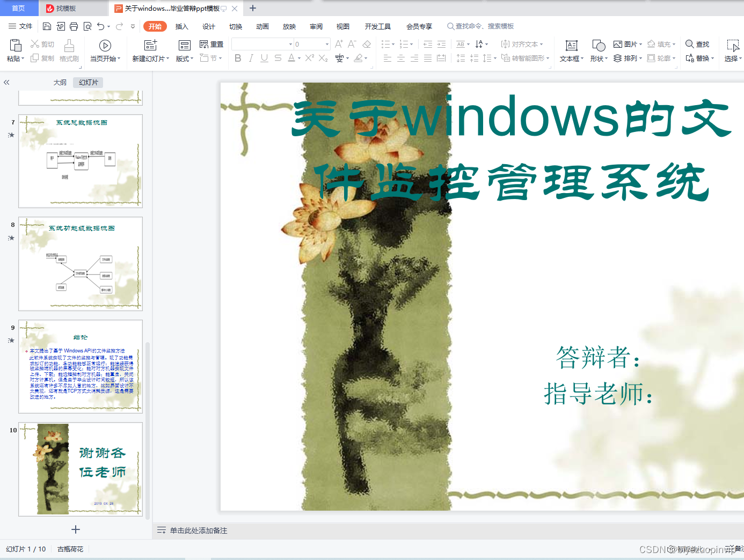
Task: Switch to the Outline (大纲) pane tab
Action: coord(60,82)
